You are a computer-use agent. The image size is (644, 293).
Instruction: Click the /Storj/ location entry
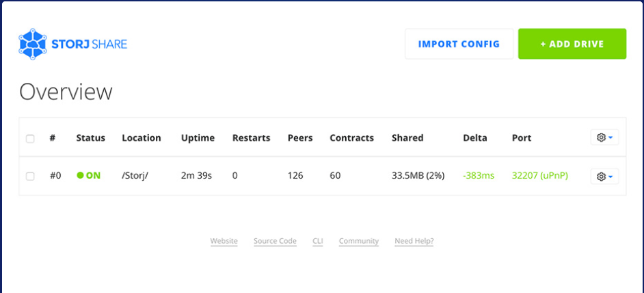(x=135, y=176)
